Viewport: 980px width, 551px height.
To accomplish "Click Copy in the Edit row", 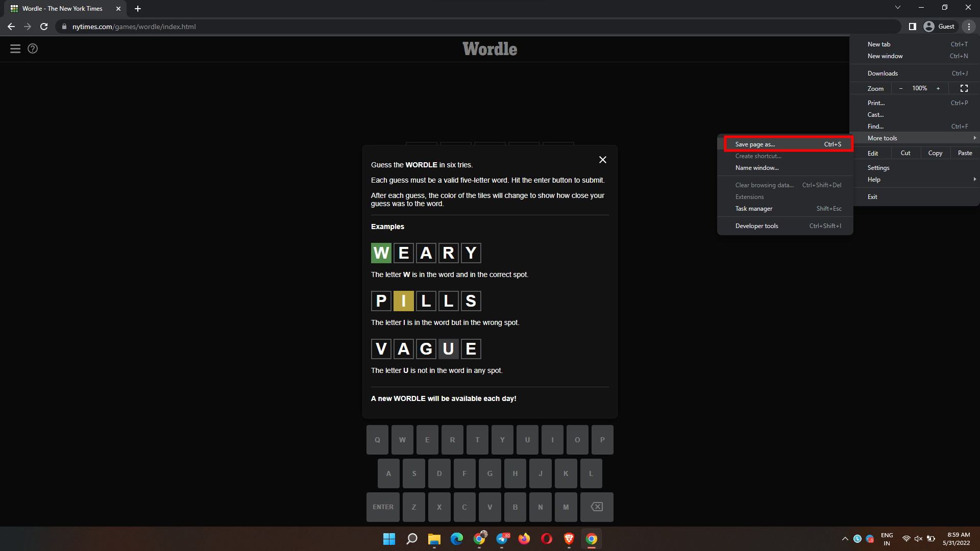I will 935,153.
